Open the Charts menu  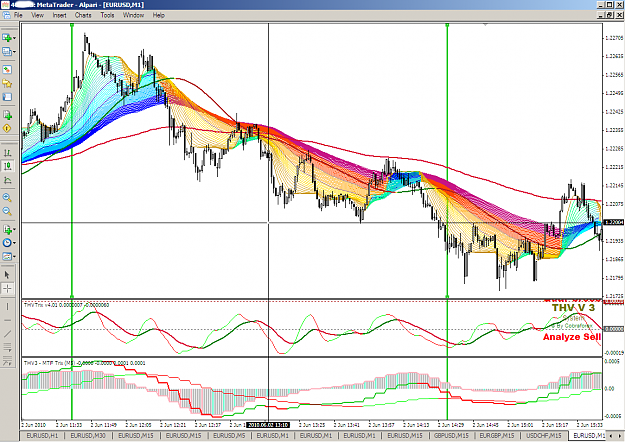(83, 15)
